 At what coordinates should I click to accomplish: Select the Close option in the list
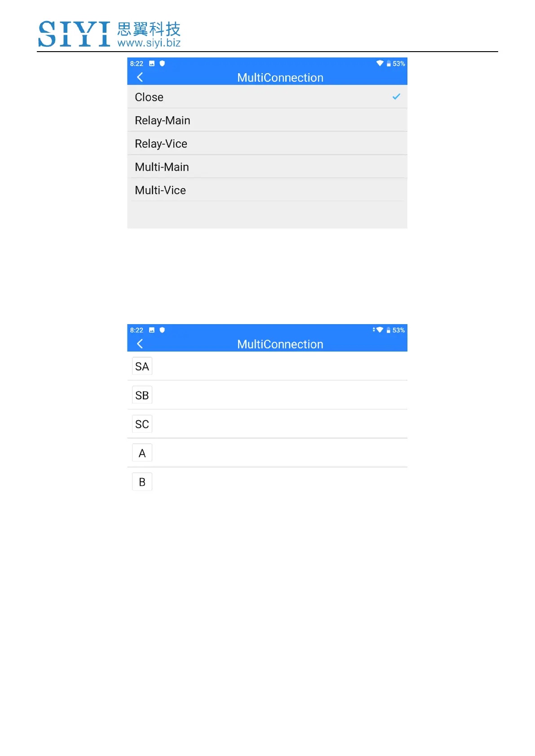(149, 97)
